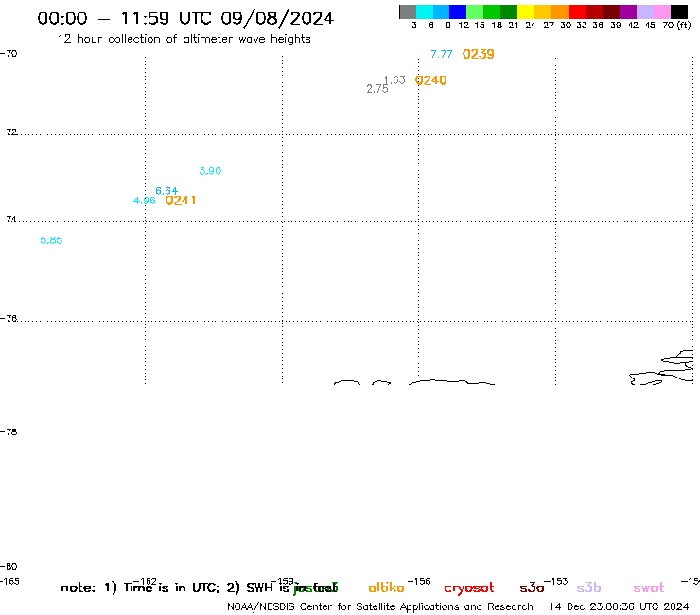The width and height of the screenshot is (700, 615).
Task: Click the gray swatch in the color scale
Action: [408, 11]
